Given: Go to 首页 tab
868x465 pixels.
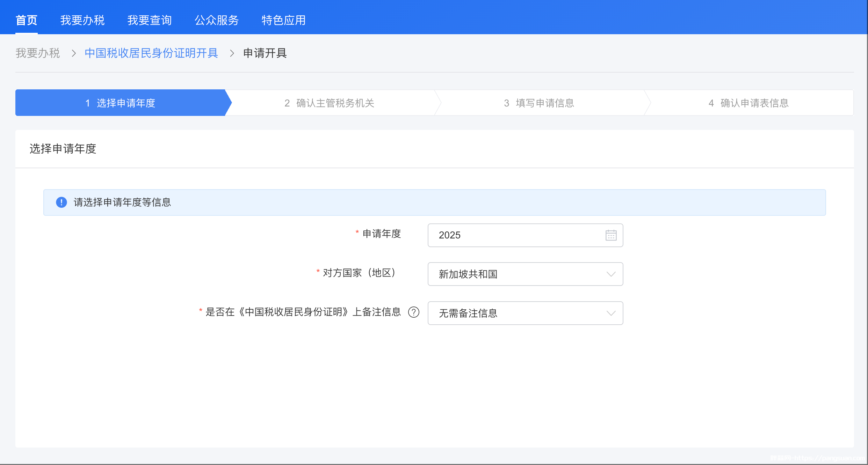Looking at the screenshot, I should tap(27, 20).
